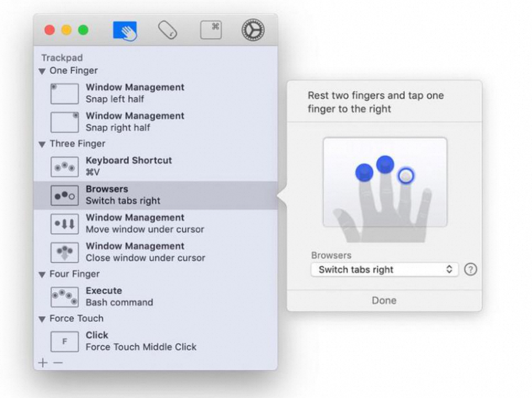Viewport: 532px width, 398px height.
Task: Add a new gesture with plus button
Action: [42, 363]
